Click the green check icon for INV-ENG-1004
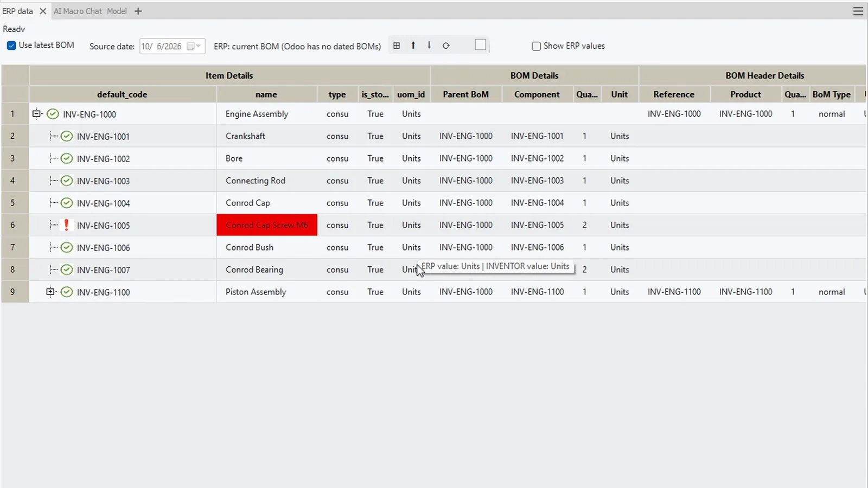 pyautogui.click(x=67, y=203)
